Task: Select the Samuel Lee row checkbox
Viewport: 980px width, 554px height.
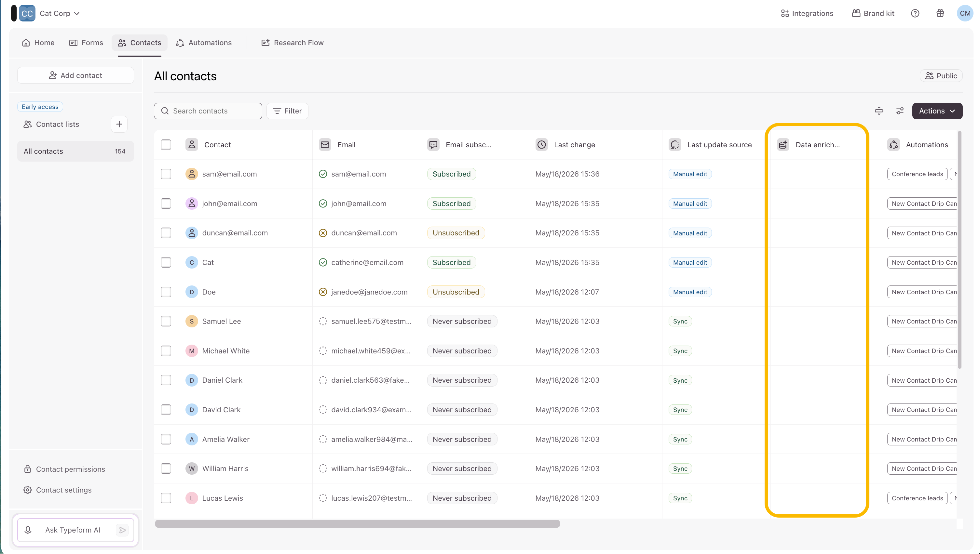Action: pyautogui.click(x=166, y=321)
